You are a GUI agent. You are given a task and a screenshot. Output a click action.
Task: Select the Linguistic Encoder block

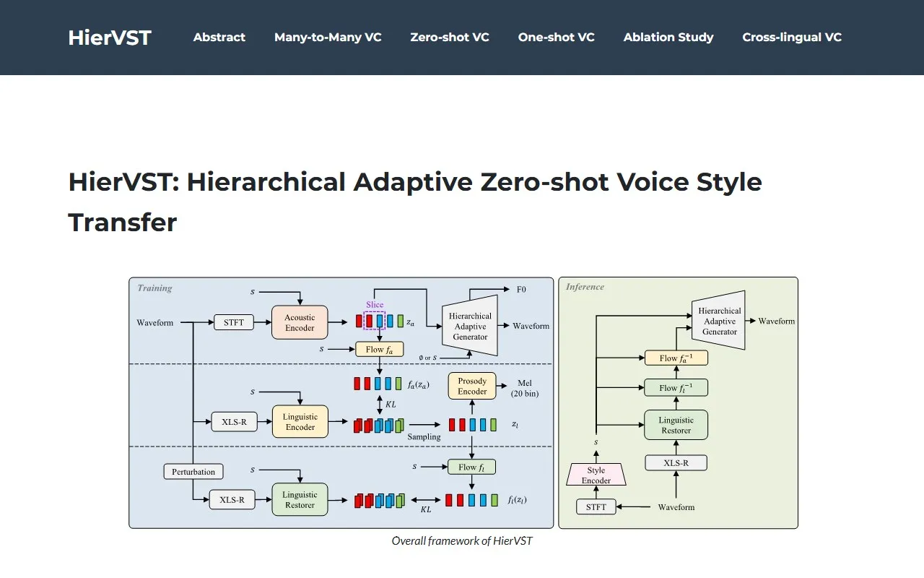coord(300,422)
